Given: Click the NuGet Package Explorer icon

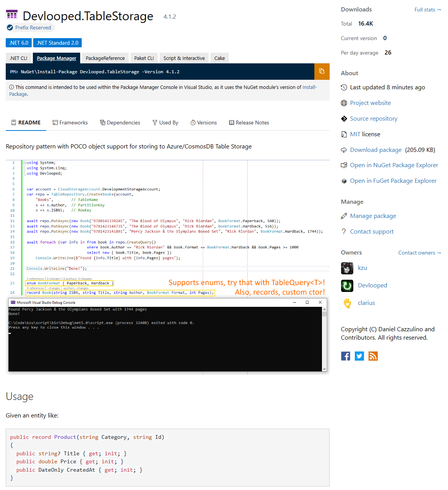Looking at the screenshot, I should pyautogui.click(x=344, y=165).
